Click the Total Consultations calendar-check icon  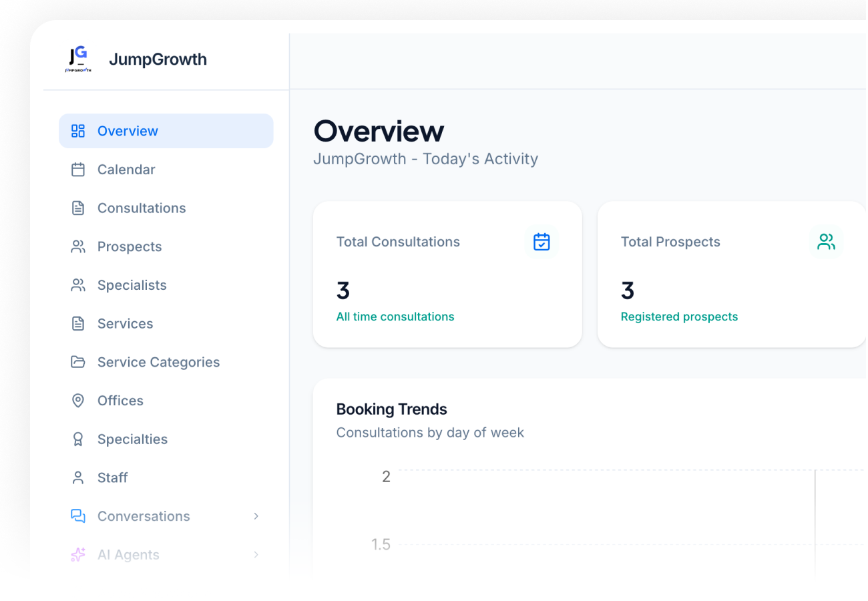tap(541, 242)
